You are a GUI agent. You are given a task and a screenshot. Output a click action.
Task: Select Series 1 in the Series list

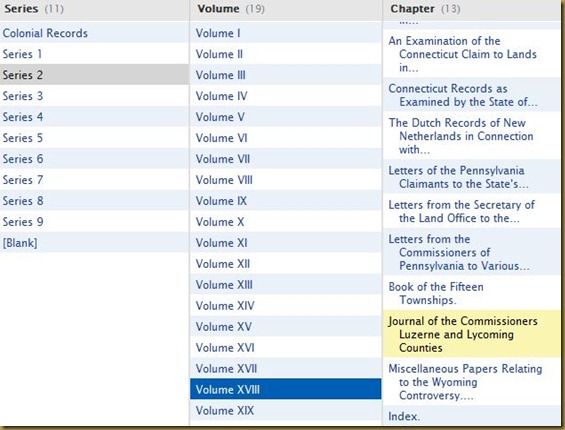click(x=94, y=54)
